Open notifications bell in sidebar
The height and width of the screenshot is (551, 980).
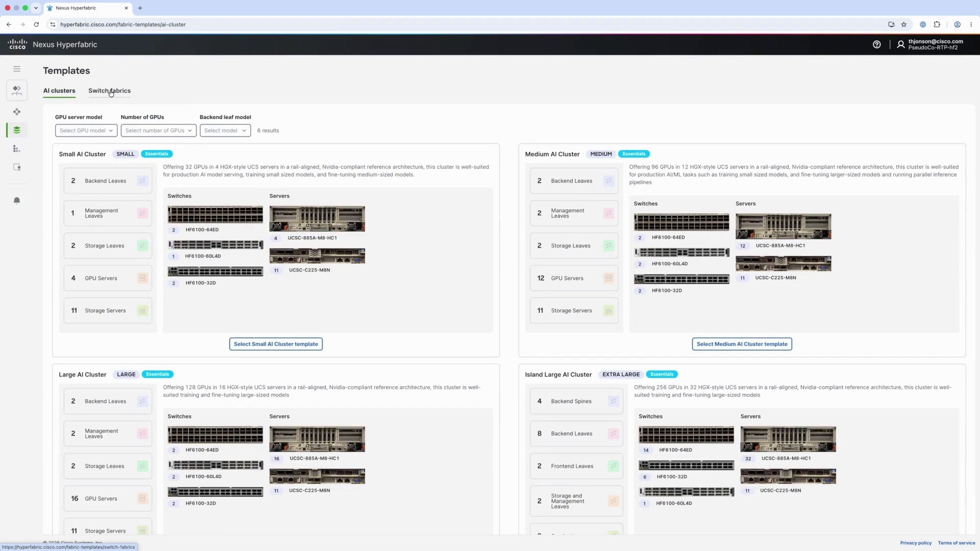[x=17, y=201]
